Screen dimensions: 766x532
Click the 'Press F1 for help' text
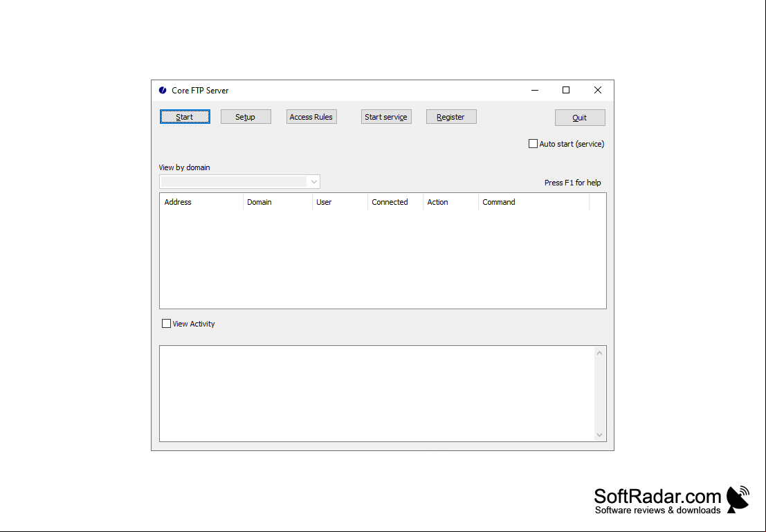(x=572, y=183)
